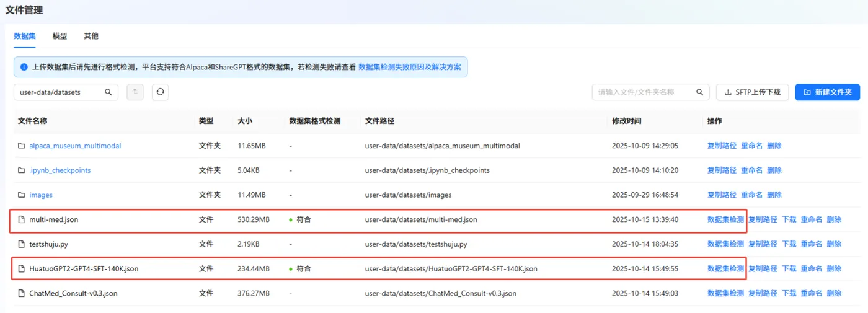Open SFTP上传下载 dialog
Viewport: 868px width, 313px height.
tap(753, 92)
